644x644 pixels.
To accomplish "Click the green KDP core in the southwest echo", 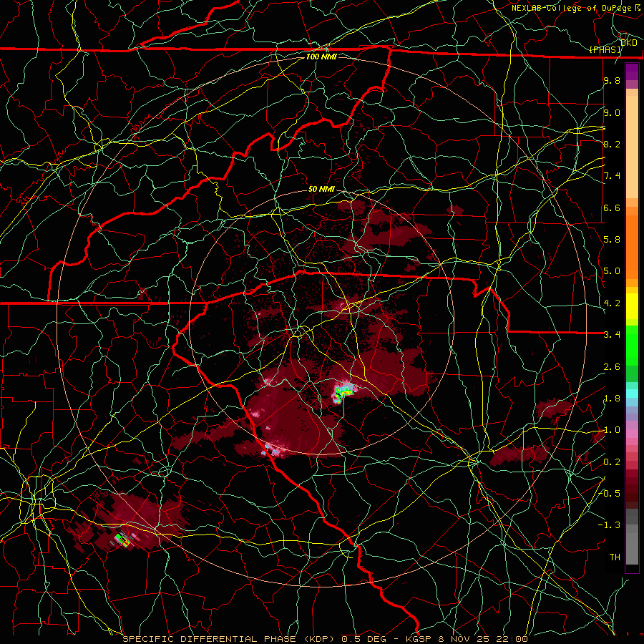I will [122, 539].
